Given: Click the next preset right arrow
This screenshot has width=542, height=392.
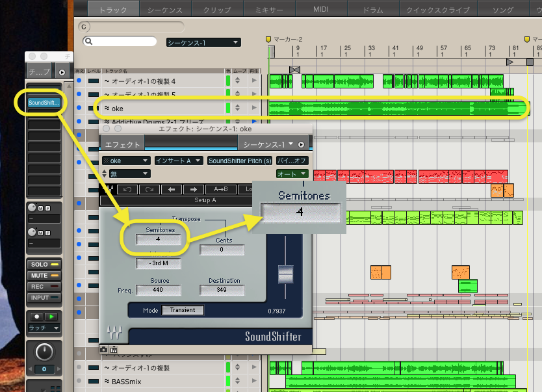Looking at the screenshot, I should 194,189.
